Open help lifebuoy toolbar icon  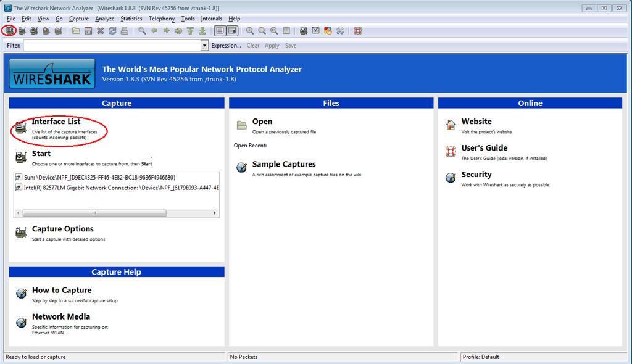(357, 31)
